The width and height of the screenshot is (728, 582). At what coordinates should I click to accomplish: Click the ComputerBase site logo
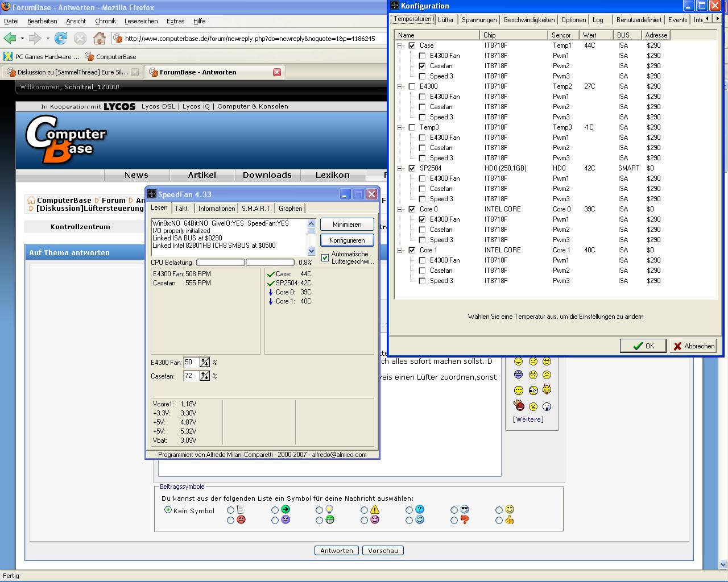pos(66,139)
